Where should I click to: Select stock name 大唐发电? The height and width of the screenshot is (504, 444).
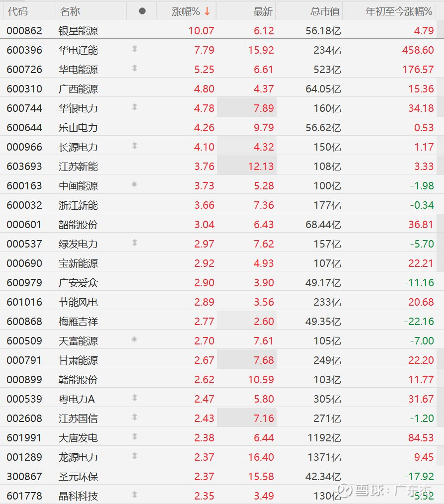click(x=78, y=438)
